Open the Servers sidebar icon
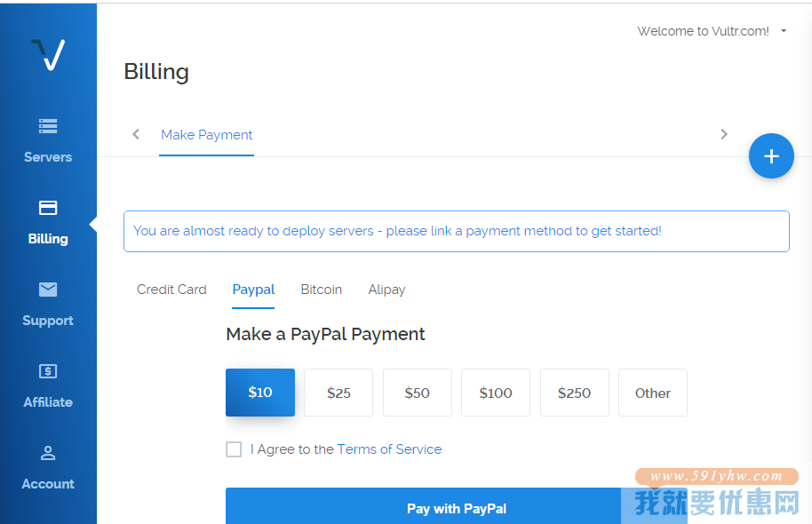812x524 pixels. tap(48, 126)
